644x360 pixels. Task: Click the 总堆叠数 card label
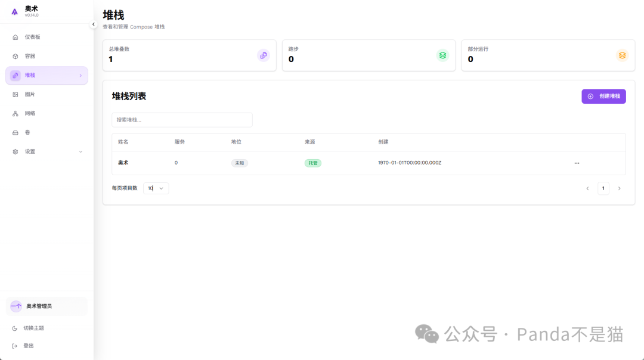tap(119, 49)
